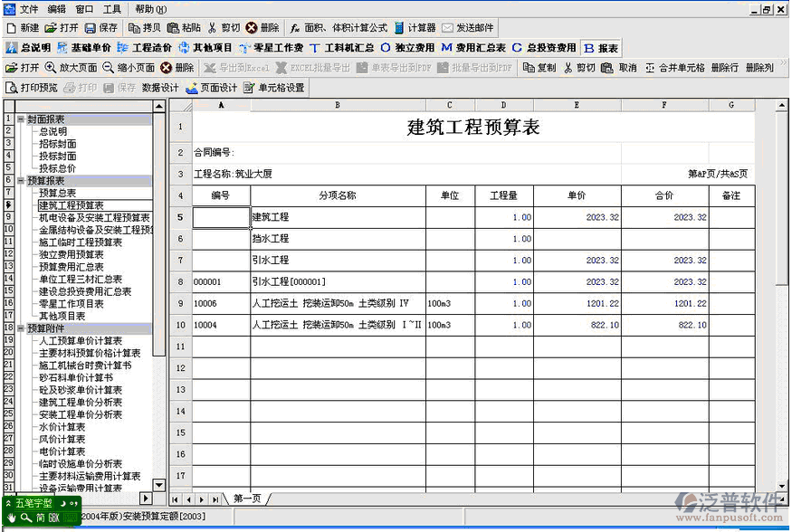
Task: Switch to the 工程造价 tab
Action: point(122,48)
